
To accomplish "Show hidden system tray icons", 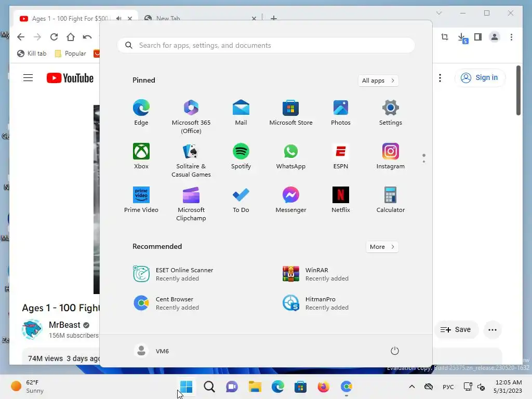I will pyautogui.click(x=412, y=387).
